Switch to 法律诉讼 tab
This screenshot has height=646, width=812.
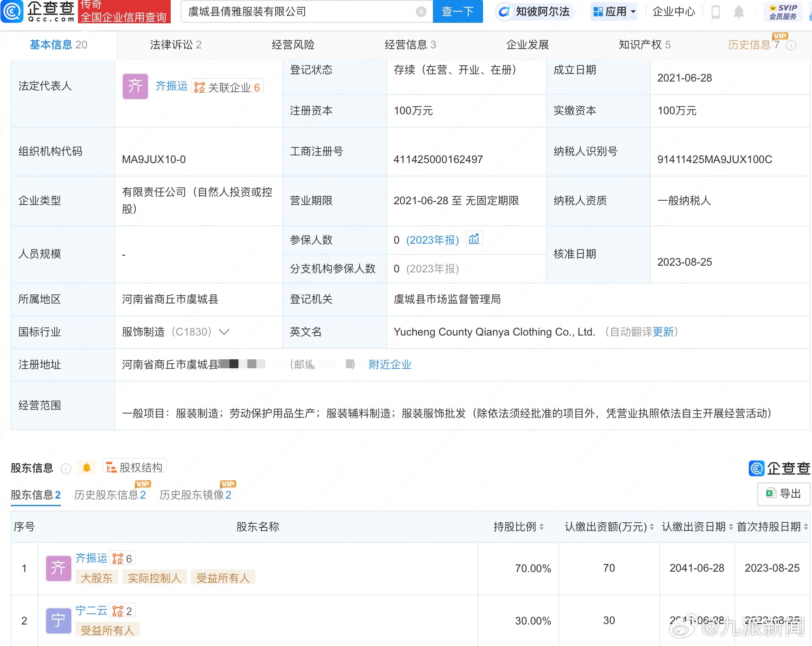click(x=176, y=45)
